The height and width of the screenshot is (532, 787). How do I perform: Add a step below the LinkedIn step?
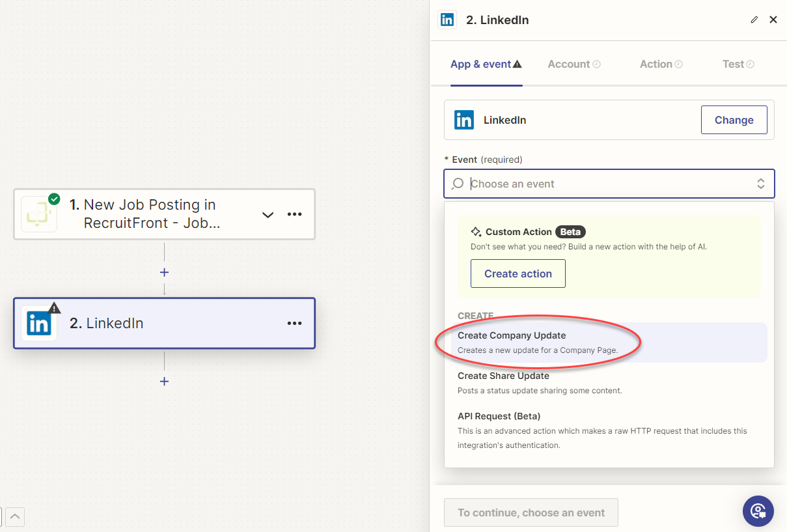click(x=164, y=382)
